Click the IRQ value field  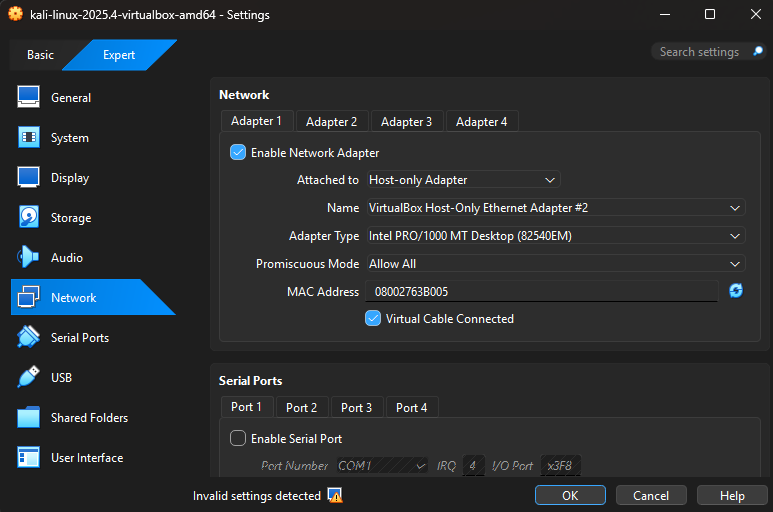click(x=473, y=466)
